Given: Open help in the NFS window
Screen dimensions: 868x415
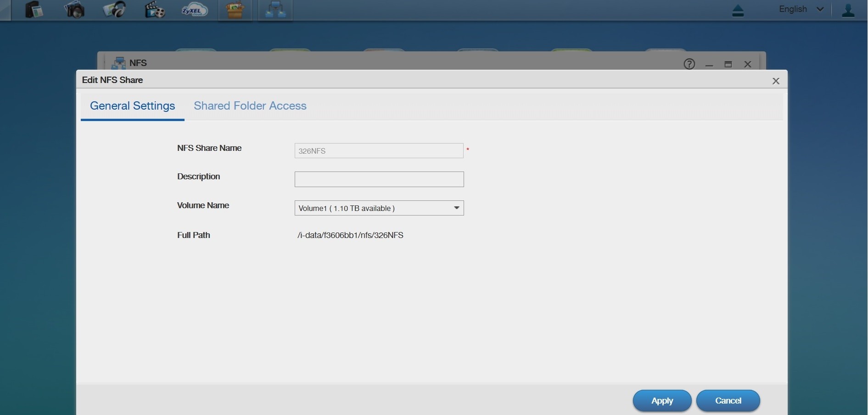Looking at the screenshot, I should [689, 64].
